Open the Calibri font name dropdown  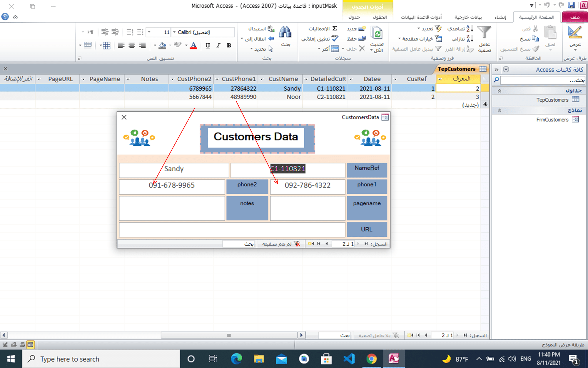point(174,32)
